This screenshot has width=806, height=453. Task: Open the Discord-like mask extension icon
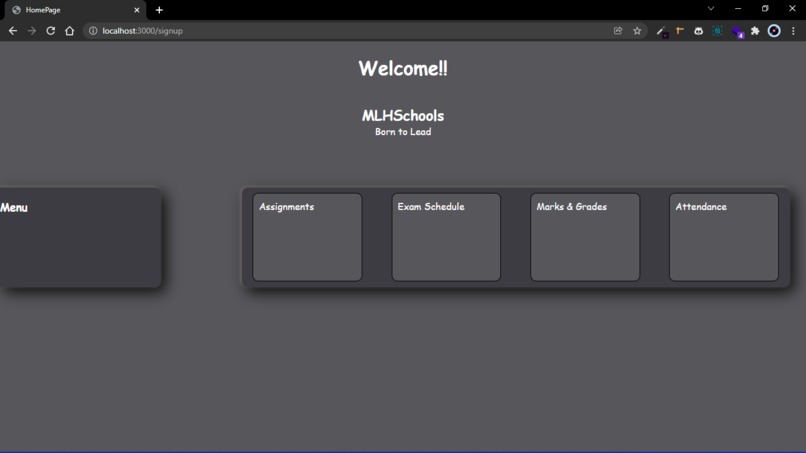click(698, 31)
